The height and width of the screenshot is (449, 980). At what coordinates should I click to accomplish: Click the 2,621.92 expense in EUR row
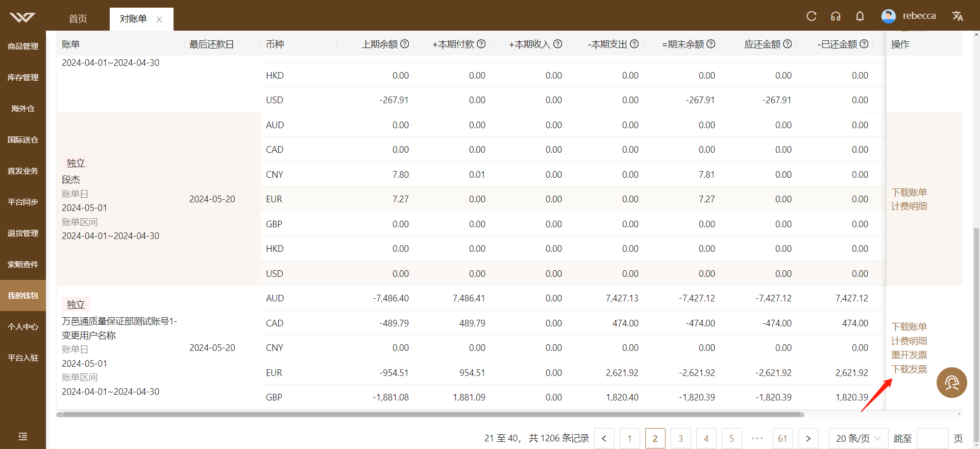coord(622,373)
